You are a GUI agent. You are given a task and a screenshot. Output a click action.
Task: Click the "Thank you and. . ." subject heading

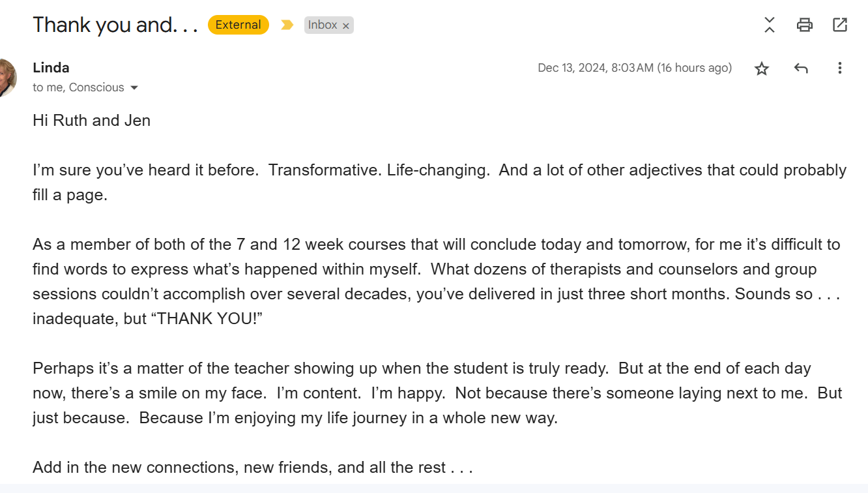pos(115,25)
